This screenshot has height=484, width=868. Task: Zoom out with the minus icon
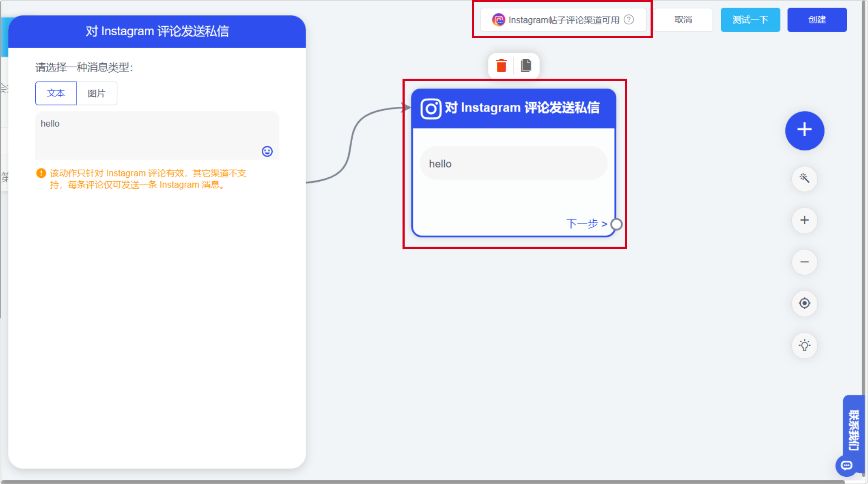tap(804, 262)
